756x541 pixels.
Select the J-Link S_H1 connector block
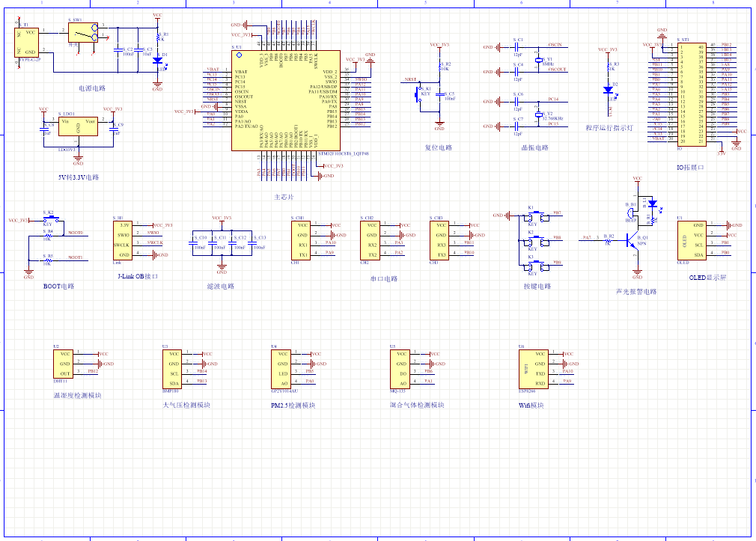tap(124, 239)
